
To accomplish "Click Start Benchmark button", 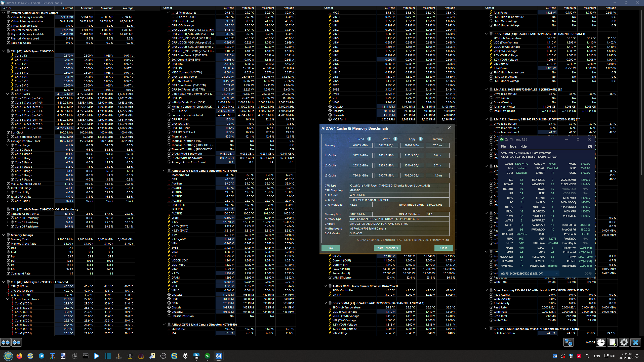I will pos(387,248).
